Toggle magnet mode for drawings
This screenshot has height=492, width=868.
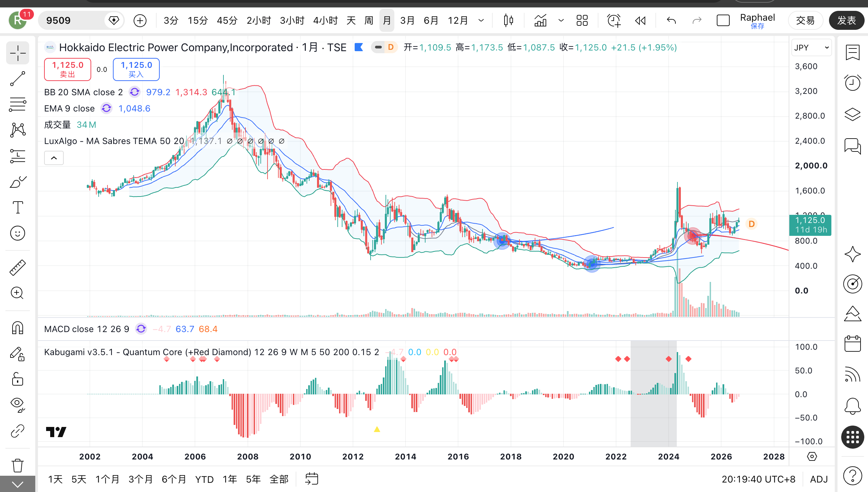[x=18, y=328]
